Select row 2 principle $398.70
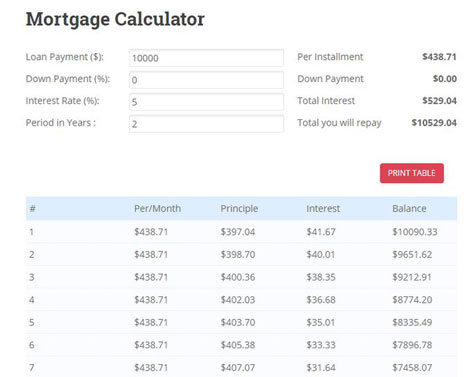Viewport: 470px width, 377px height. click(x=238, y=254)
